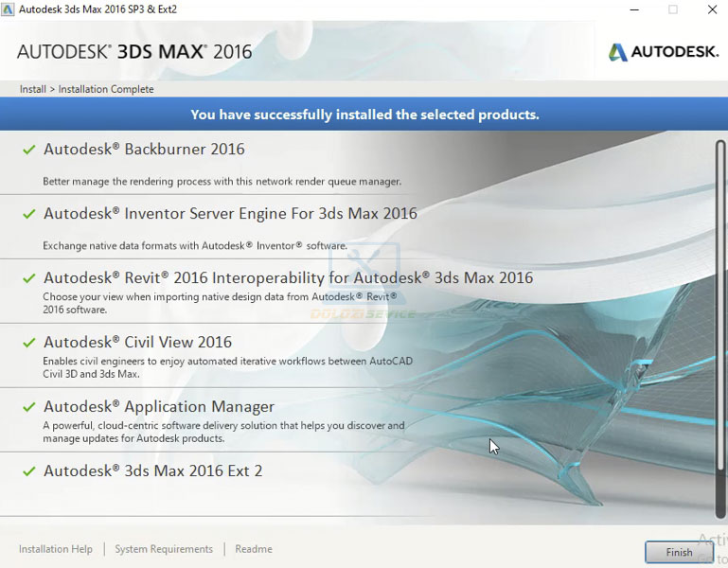Click the Install breadcrumb text

tap(33, 89)
